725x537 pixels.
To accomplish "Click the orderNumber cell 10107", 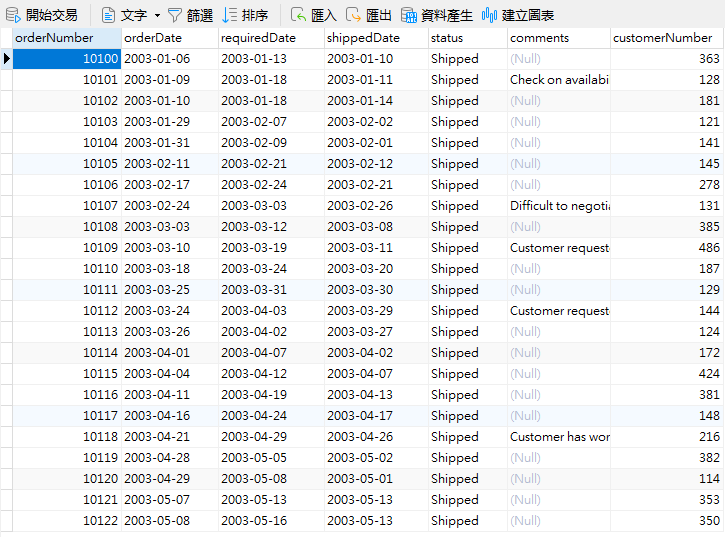I will tap(66, 206).
